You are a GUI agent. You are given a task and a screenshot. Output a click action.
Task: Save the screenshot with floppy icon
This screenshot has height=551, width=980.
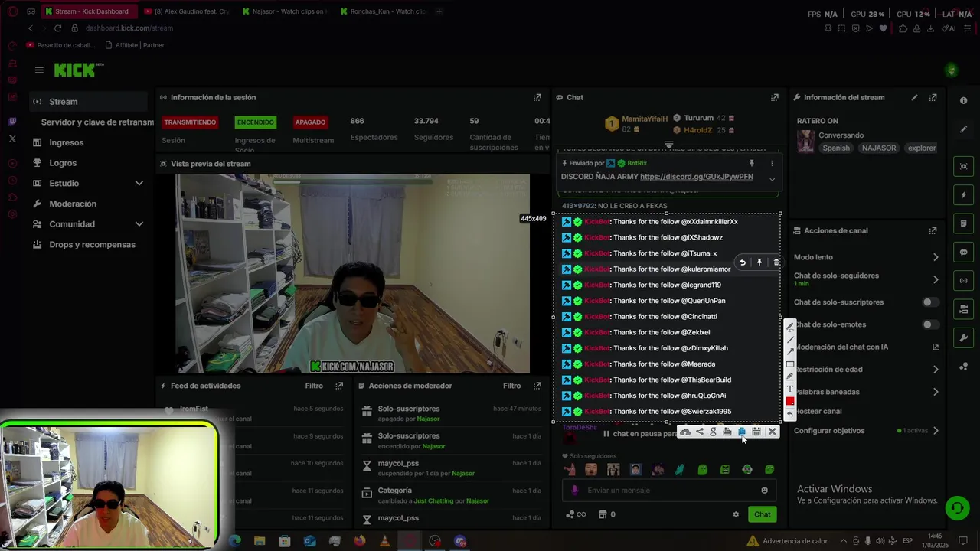click(x=756, y=432)
